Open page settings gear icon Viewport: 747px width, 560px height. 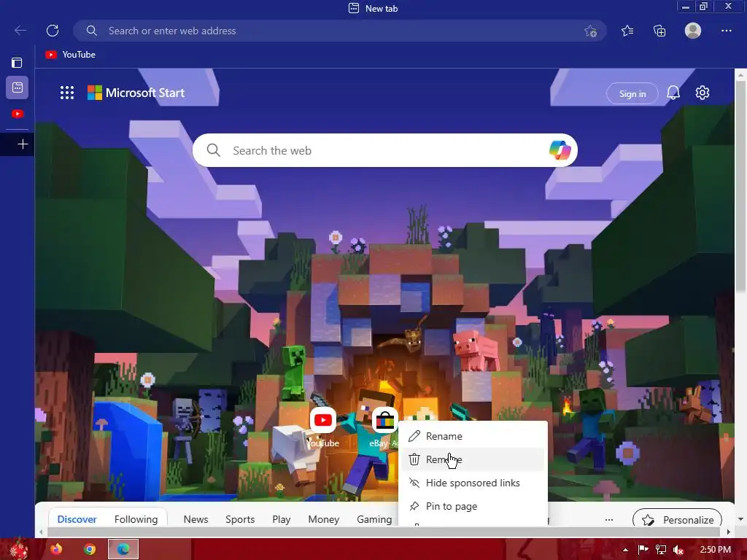(x=703, y=93)
